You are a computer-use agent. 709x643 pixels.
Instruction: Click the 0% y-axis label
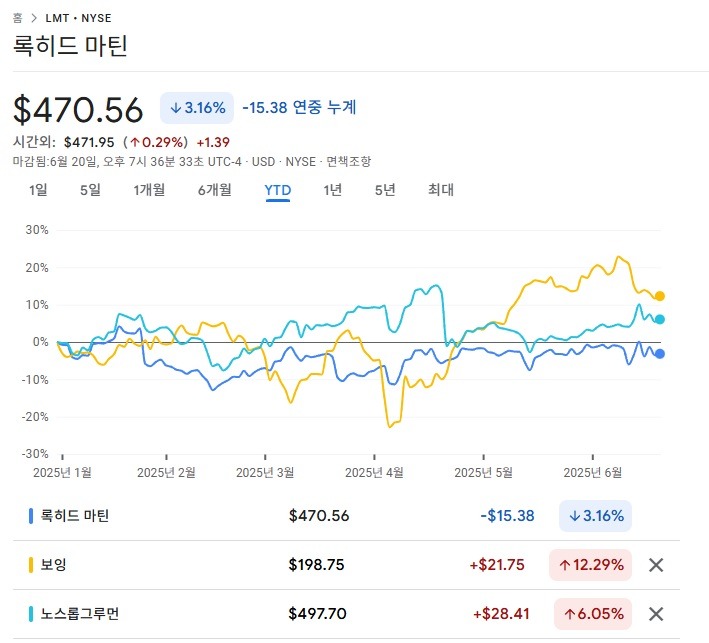point(40,342)
